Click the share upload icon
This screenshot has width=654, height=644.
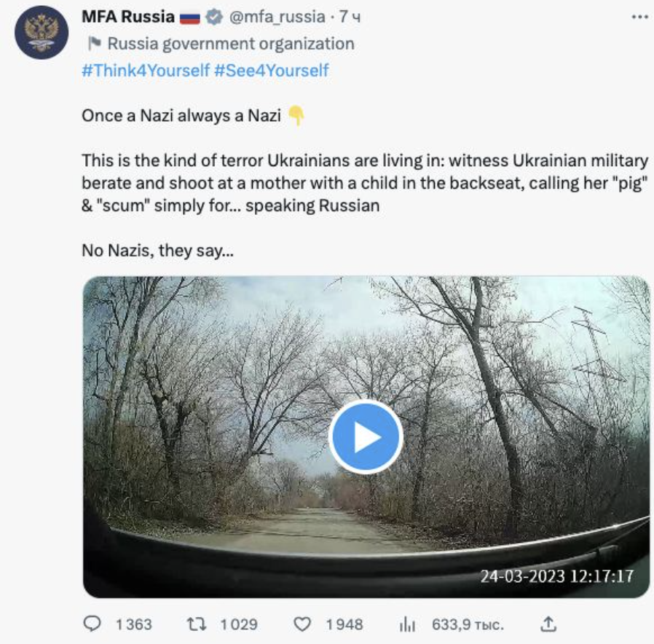[548, 623]
